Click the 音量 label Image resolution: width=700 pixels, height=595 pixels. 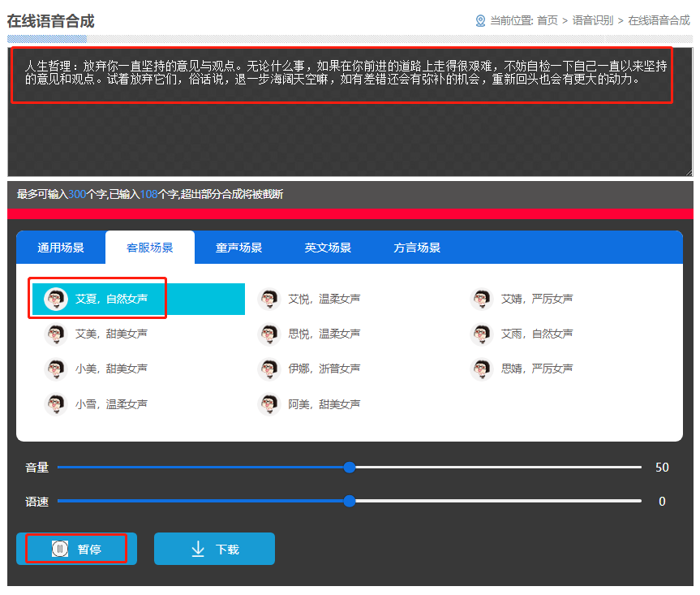pyautogui.click(x=37, y=468)
